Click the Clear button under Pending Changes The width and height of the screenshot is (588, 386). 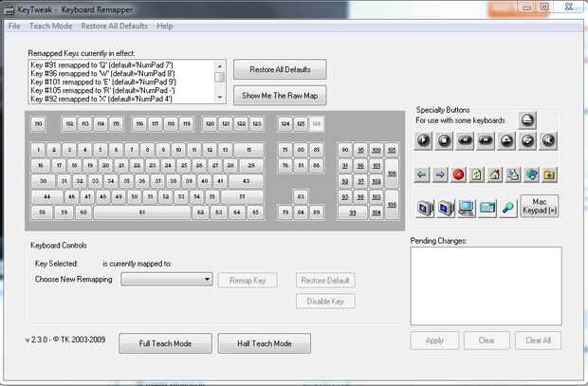point(487,340)
